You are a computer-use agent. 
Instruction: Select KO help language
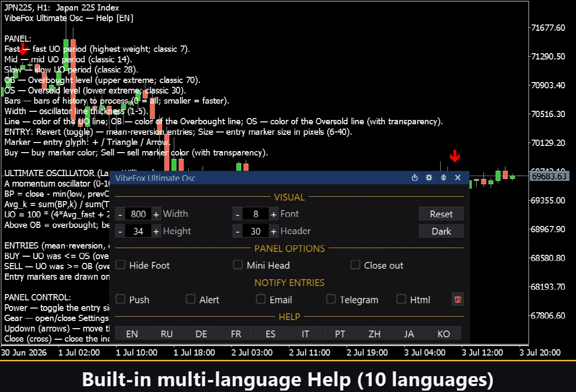click(444, 333)
